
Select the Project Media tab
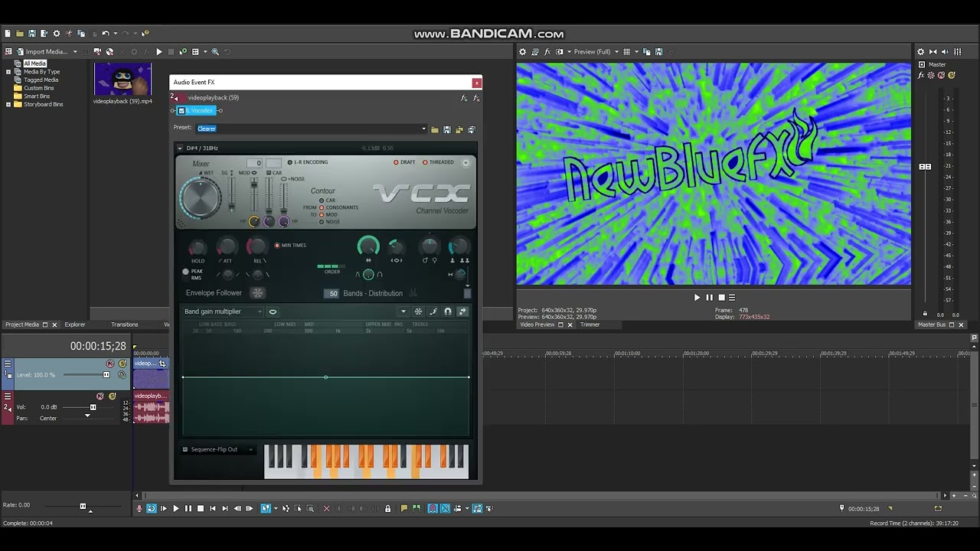pos(22,324)
